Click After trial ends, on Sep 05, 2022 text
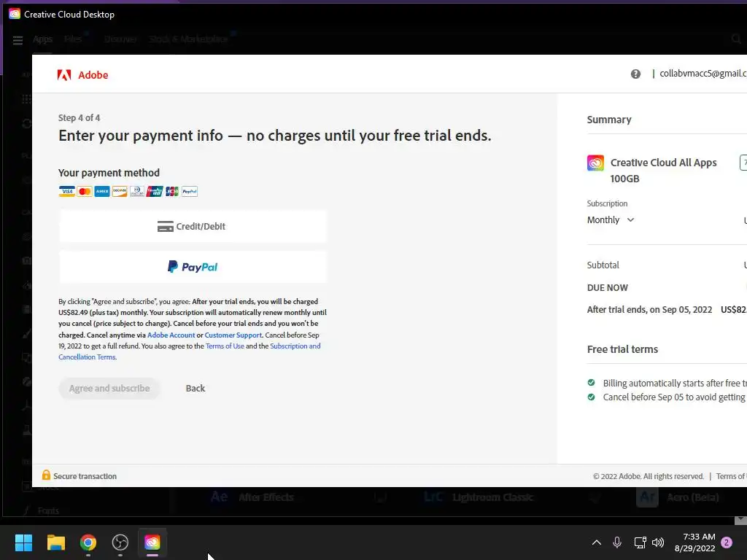 [649, 309]
